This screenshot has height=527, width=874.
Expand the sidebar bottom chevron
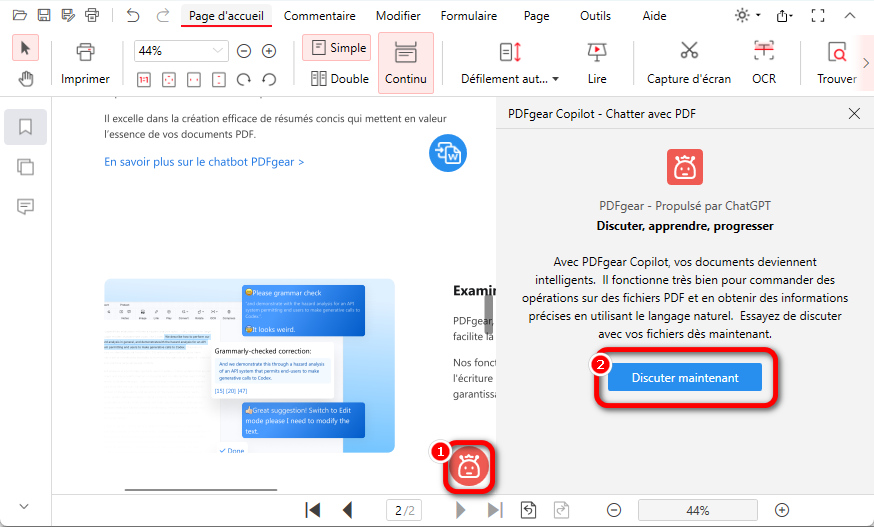(x=24, y=506)
